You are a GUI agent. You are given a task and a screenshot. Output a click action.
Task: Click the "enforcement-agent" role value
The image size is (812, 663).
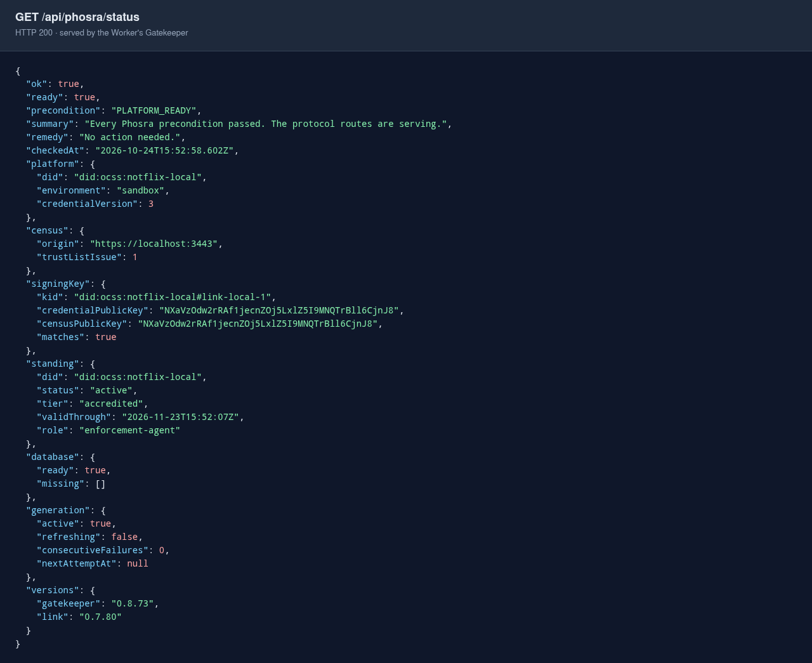pos(130,430)
